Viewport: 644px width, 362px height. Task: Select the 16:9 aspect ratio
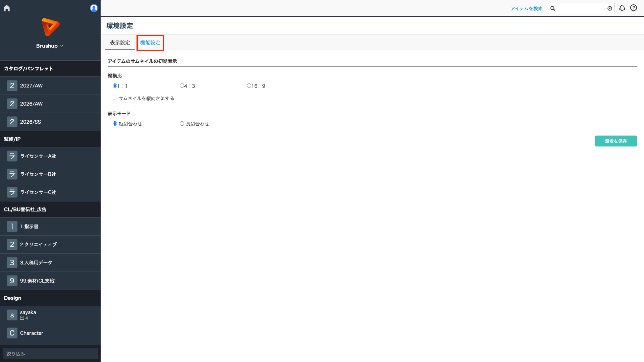coord(249,86)
